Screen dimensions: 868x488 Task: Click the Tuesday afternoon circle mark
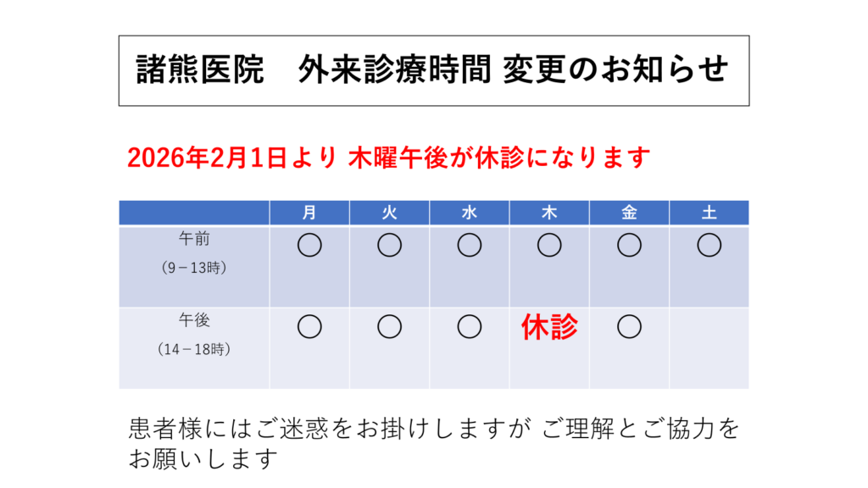(389, 326)
